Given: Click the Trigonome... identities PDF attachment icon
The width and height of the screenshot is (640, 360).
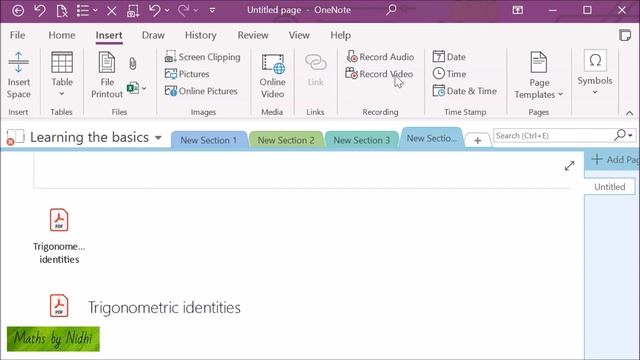Looking at the screenshot, I should 59,220.
